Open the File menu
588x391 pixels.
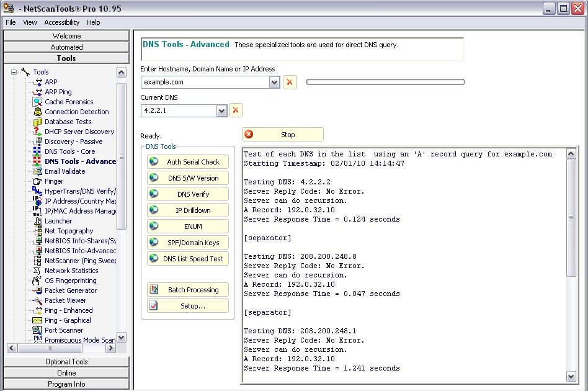coord(11,22)
